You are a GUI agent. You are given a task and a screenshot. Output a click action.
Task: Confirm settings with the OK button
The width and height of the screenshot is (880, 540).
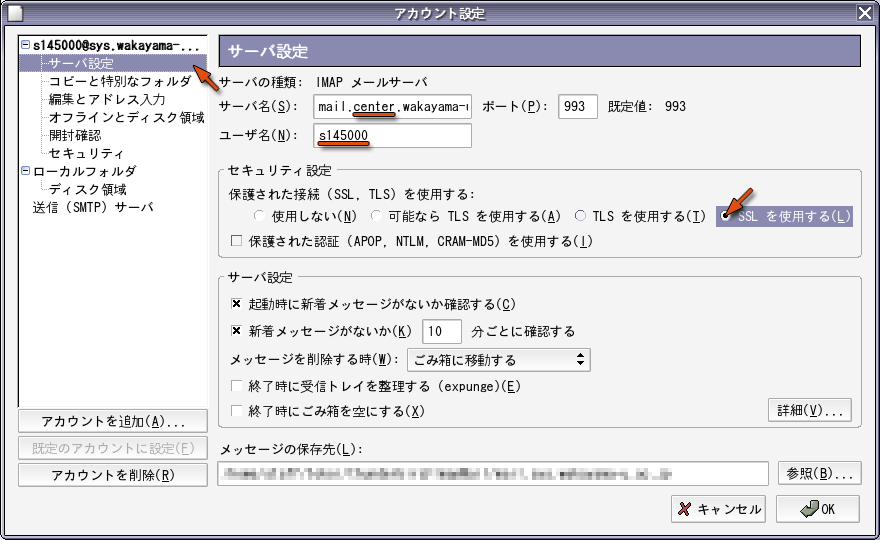click(818, 509)
